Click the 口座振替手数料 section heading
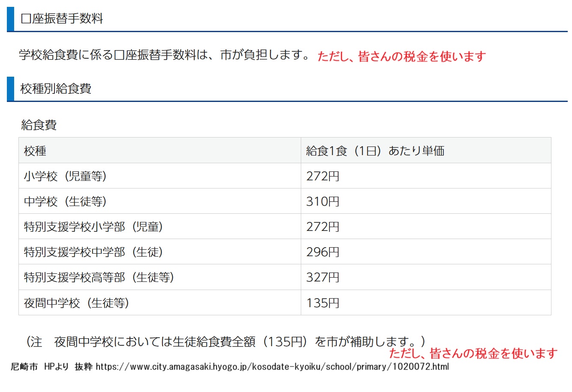572x392 pixels. (62, 19)
